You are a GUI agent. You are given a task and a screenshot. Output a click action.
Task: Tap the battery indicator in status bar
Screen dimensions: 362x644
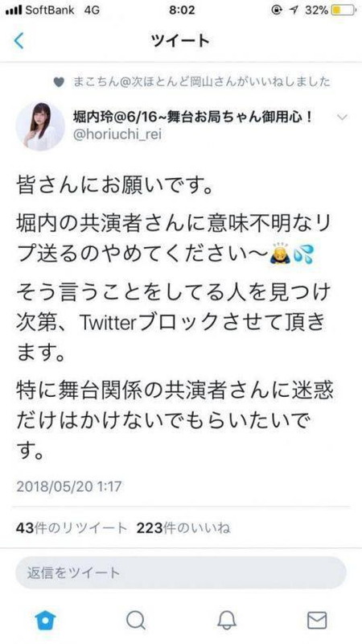pyautogui.click(x=343, y=10)
